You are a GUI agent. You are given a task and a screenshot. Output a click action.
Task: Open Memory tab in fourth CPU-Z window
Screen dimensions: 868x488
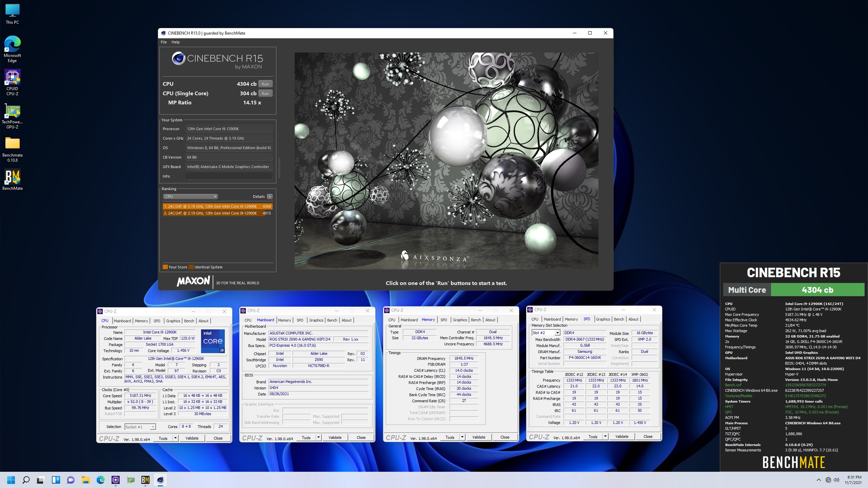571,319
